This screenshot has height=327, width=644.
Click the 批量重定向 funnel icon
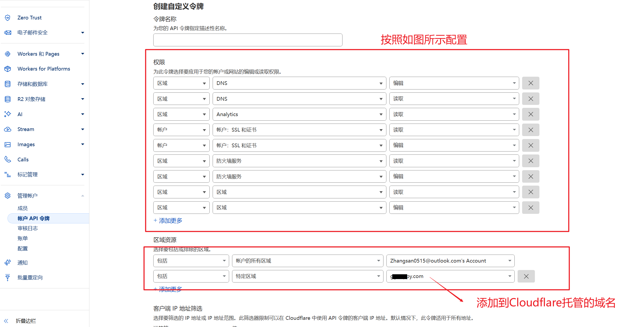(7, 277)
